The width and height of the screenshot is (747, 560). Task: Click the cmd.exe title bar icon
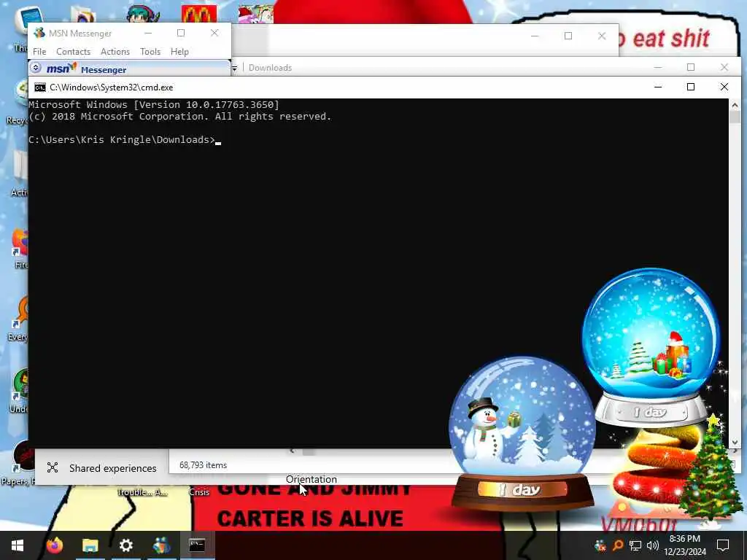(40, 87)
